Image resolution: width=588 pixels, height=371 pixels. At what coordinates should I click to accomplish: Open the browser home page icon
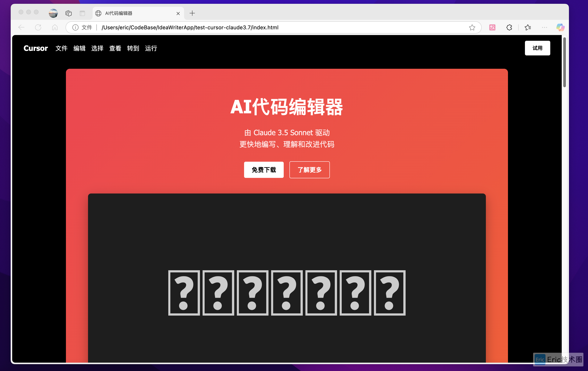click(x=55, y=27)
